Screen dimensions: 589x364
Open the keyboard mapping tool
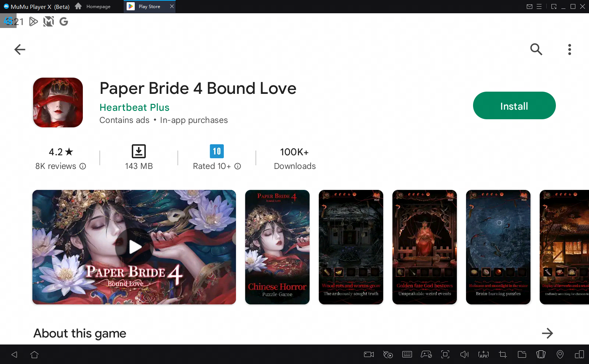point(407,354)
